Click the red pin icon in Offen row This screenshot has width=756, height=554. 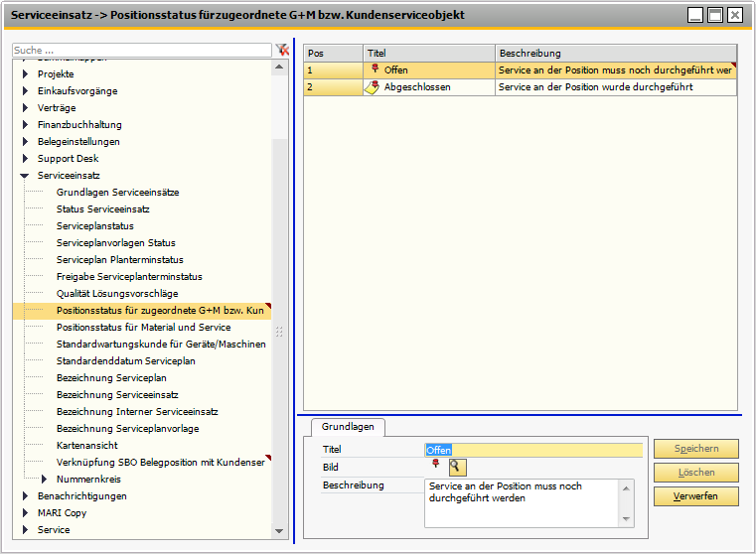(x=375, y=69)
